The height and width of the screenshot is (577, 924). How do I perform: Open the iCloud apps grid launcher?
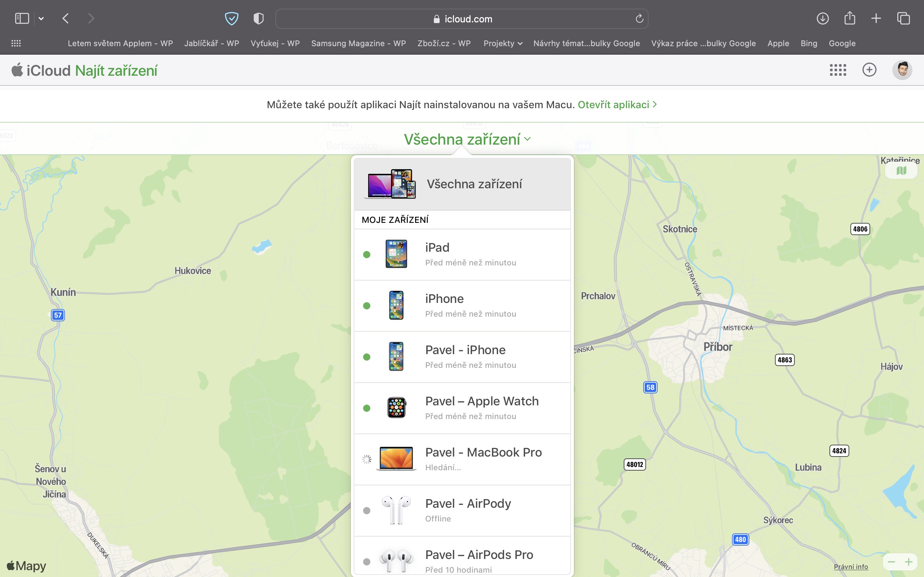[838, 70]
